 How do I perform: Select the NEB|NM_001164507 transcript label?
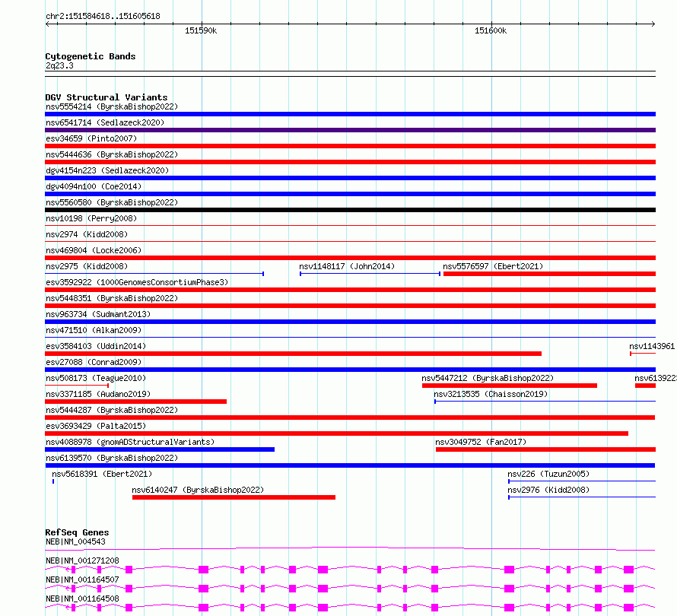point(82,579)
